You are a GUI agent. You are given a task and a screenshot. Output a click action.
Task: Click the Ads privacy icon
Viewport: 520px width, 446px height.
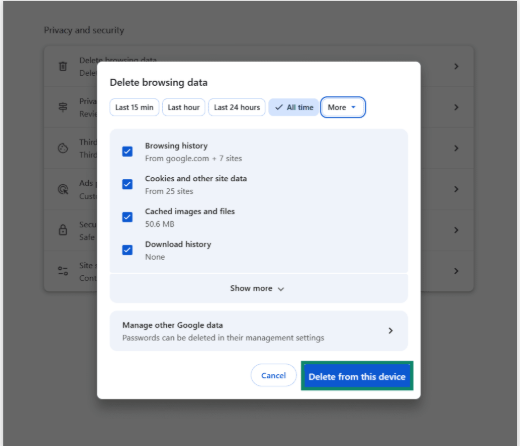click(x=63, y=189)
